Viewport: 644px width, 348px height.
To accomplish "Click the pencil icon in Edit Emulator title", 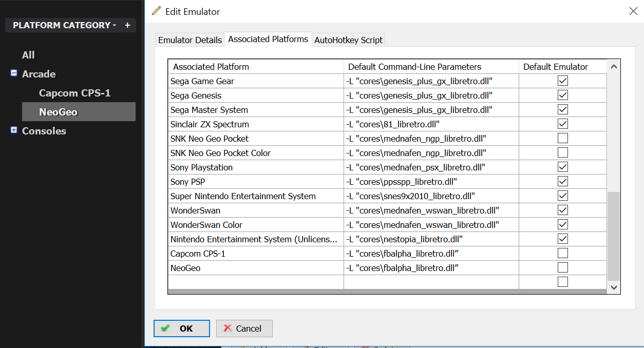I will point(156,11).
